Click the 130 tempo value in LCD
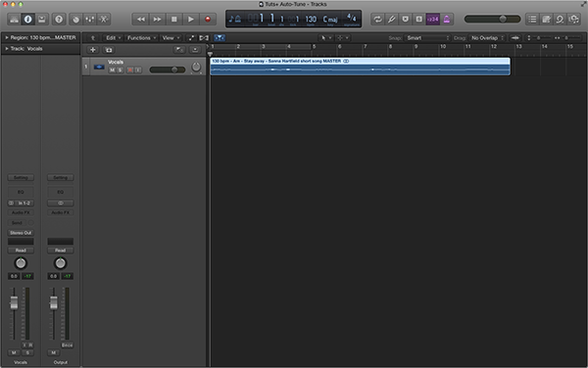 [x=311, y=20]
